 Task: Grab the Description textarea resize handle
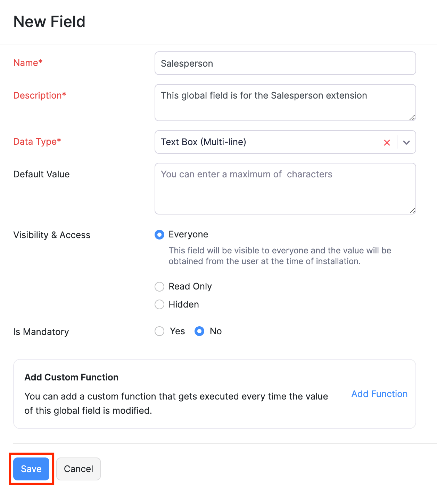click(412, 118)
